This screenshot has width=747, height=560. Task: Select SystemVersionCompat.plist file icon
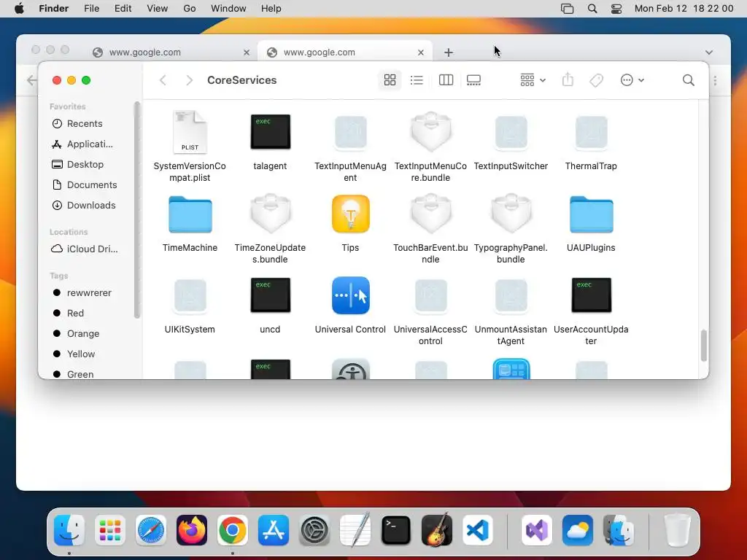(x=190, y=132)
